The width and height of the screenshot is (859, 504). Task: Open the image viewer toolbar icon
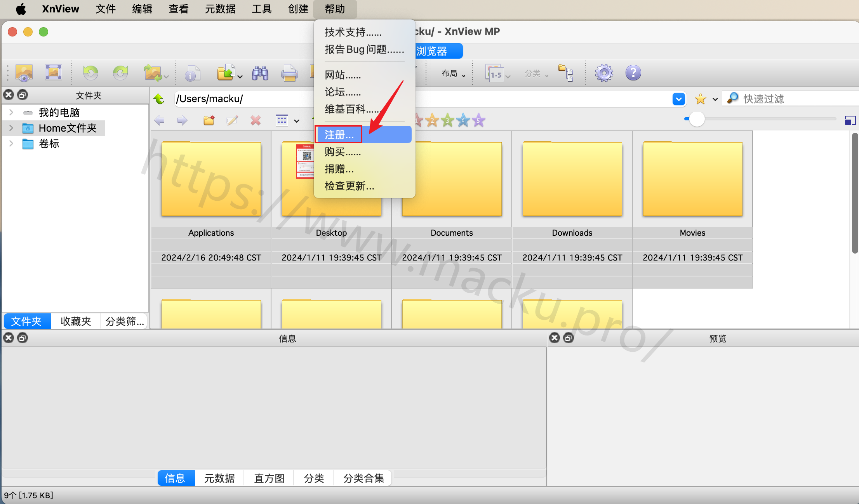click(x=24, y=73)
